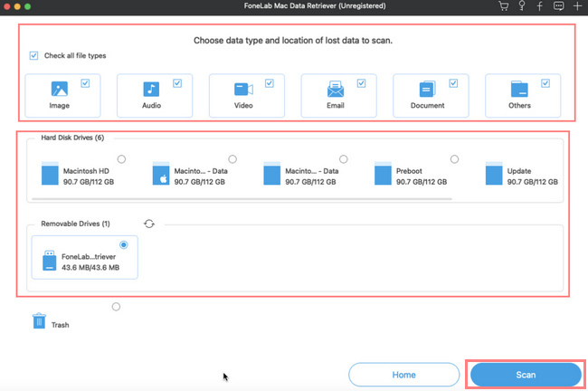Select the FoneLab removable drive radio button
This screenshot has width=588, height=391.
124,245
